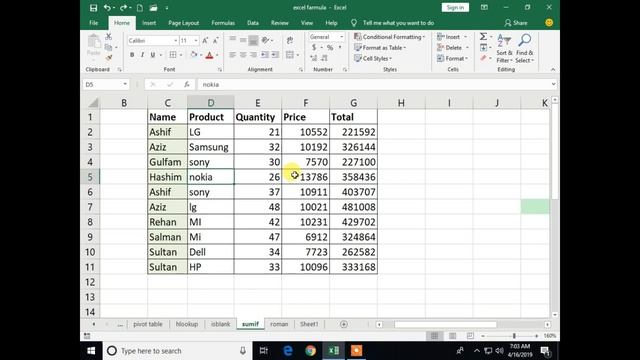Decrease indent in the Alignment group

point(264,55)
